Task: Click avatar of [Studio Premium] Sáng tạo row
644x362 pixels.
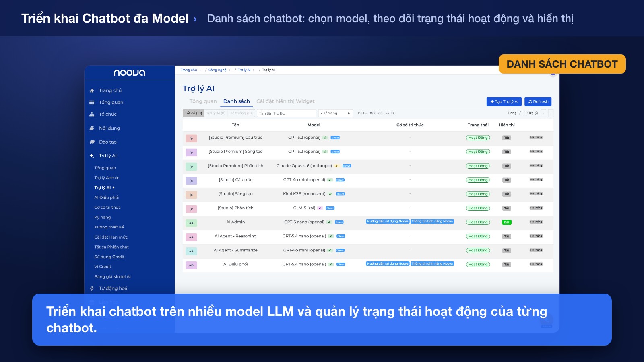Action: coord(191,152)
